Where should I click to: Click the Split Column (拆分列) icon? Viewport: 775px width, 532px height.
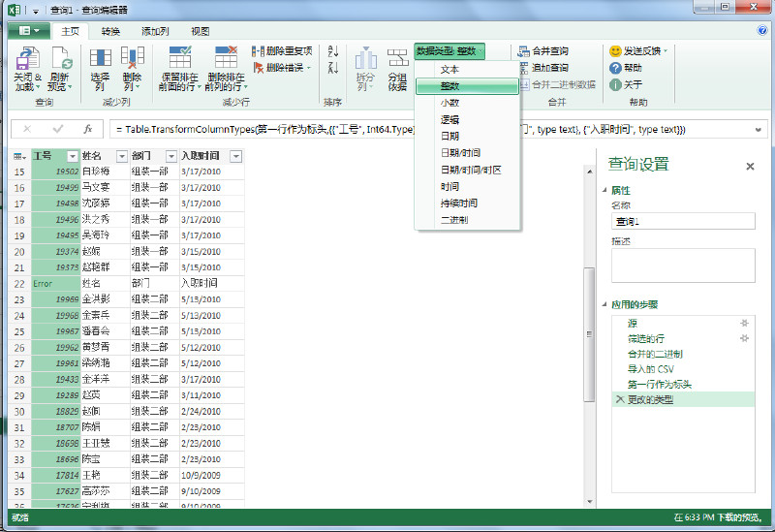(366, 58)
